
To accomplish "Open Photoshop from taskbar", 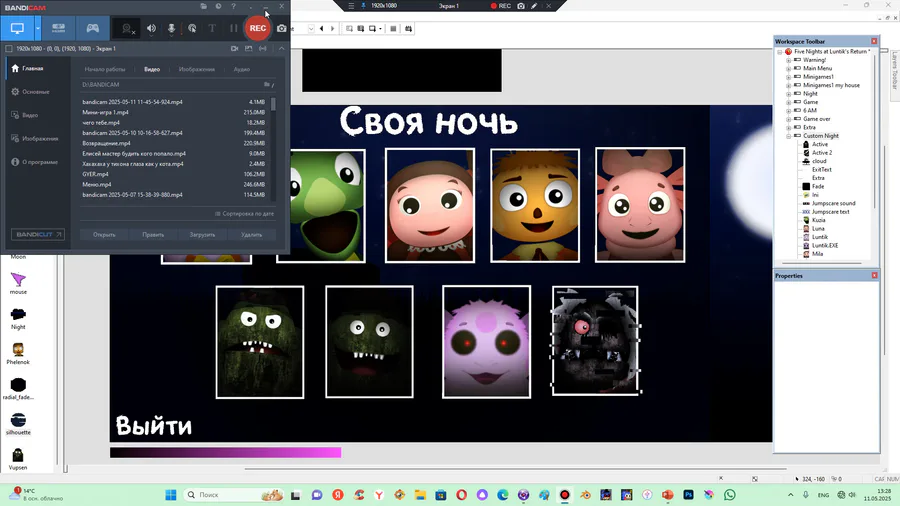I will (688, 495).
